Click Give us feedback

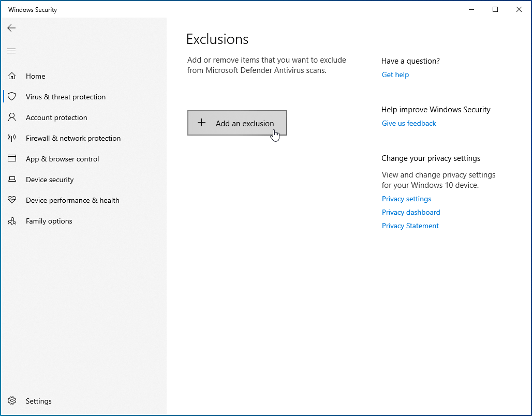[409, 123]
